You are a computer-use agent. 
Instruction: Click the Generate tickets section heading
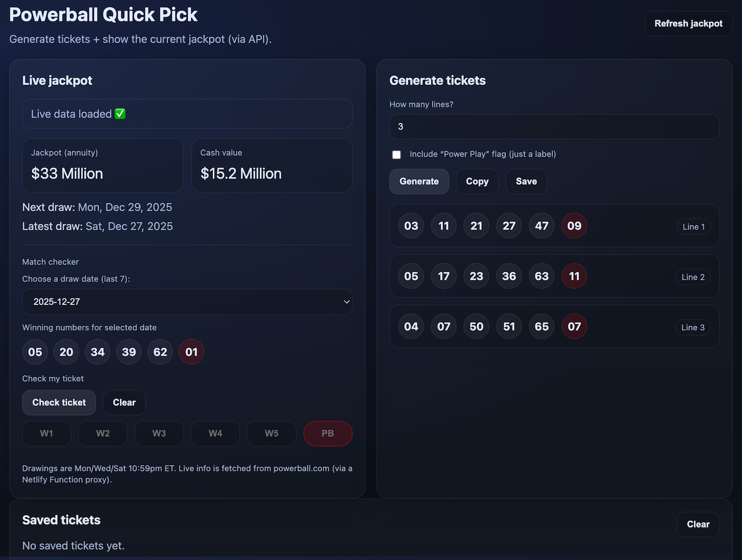coord(438,81)
